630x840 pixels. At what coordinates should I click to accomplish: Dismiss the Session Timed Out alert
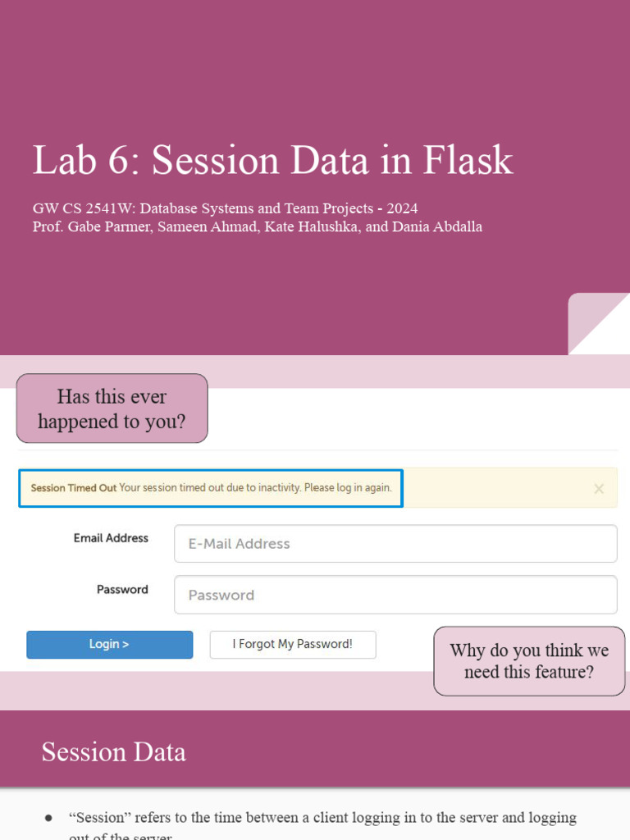pyautogui.click(x=599, y=489)
